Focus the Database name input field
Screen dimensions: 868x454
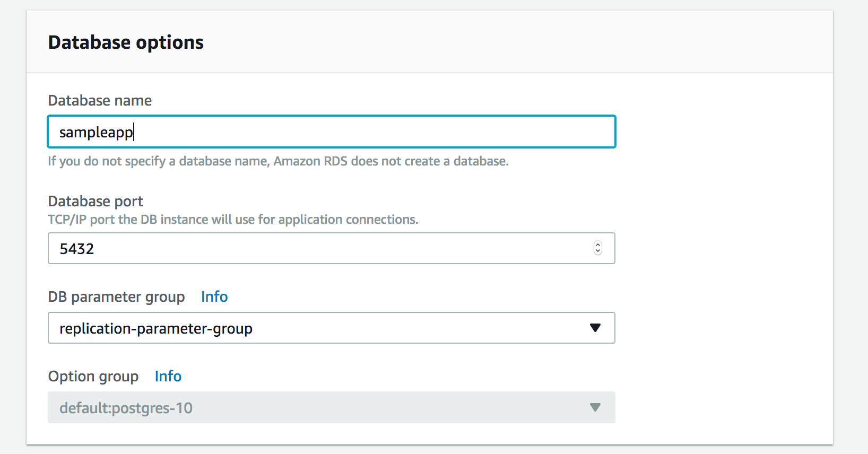(371, 132)
